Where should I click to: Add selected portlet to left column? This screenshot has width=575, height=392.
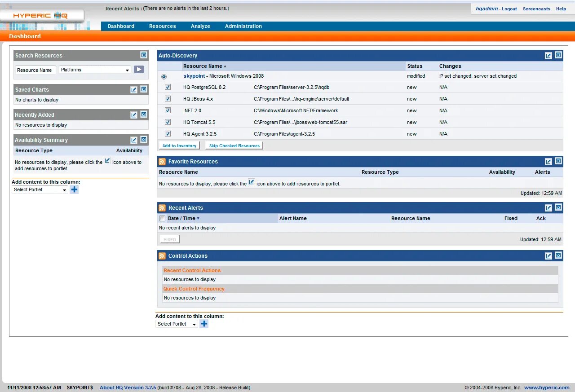[75, 189]
